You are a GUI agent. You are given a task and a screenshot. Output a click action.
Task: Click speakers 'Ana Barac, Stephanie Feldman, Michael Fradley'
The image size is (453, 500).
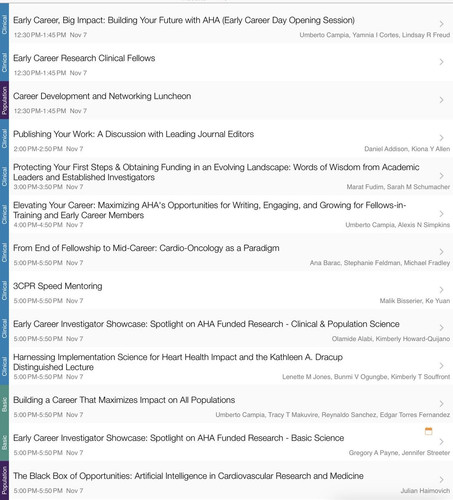click(x=380, y=263)
